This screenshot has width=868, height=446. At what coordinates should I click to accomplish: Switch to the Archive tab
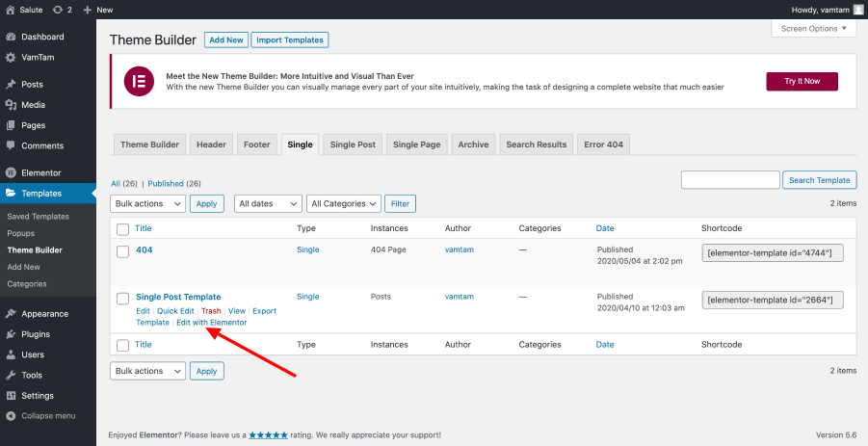point(473,144)
